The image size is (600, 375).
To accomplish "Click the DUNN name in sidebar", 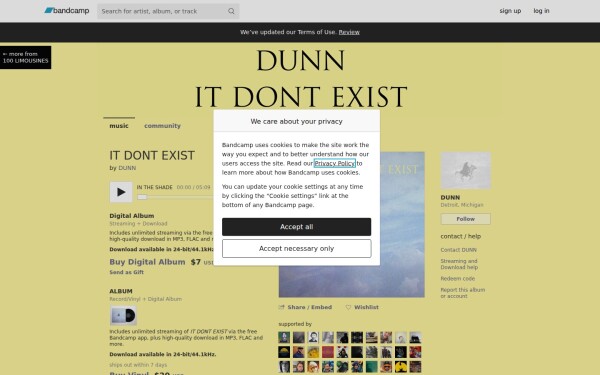I will (x=450, y=197).
